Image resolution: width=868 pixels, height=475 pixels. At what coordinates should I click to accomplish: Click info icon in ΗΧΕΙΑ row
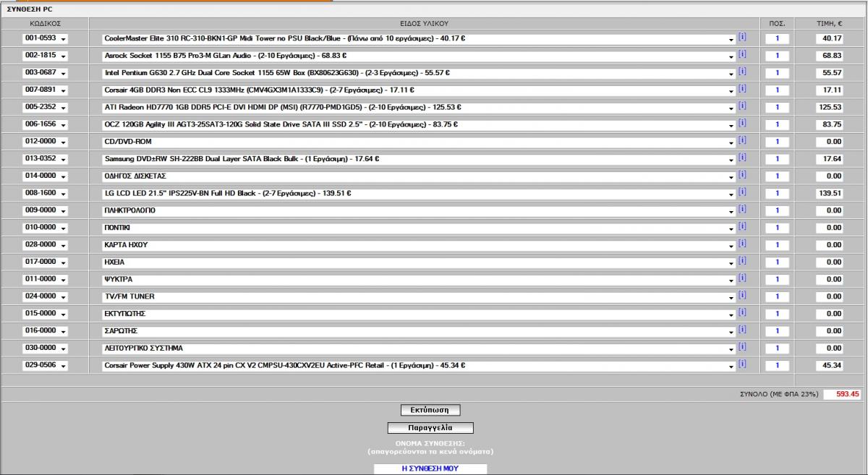(742, 261)
